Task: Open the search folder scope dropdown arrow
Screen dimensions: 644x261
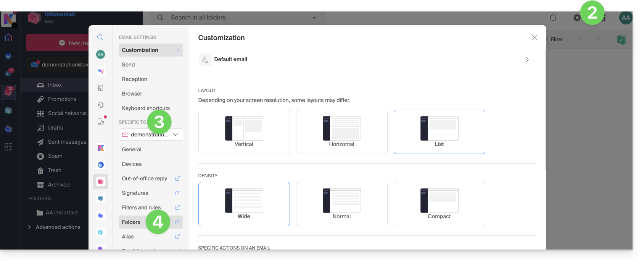Action: point(314,18)
